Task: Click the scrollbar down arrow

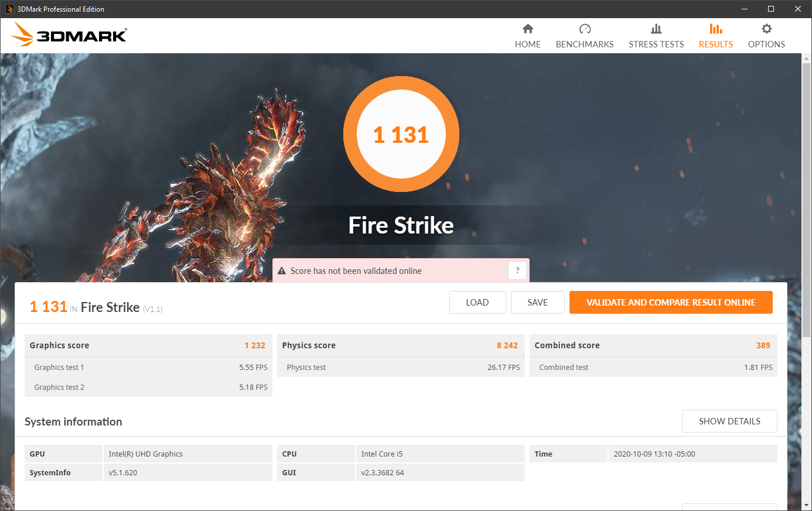Action: [x=807, y=505]
